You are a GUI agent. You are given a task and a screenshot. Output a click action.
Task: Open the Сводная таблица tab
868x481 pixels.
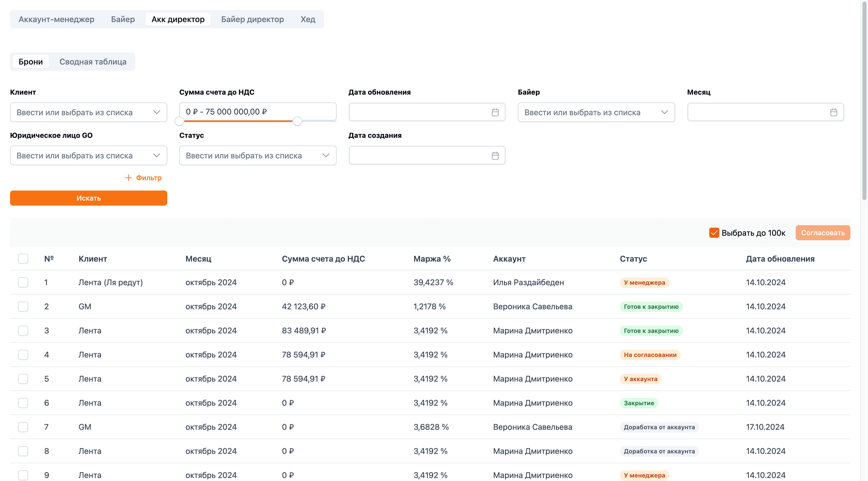(x=93, y=62)
